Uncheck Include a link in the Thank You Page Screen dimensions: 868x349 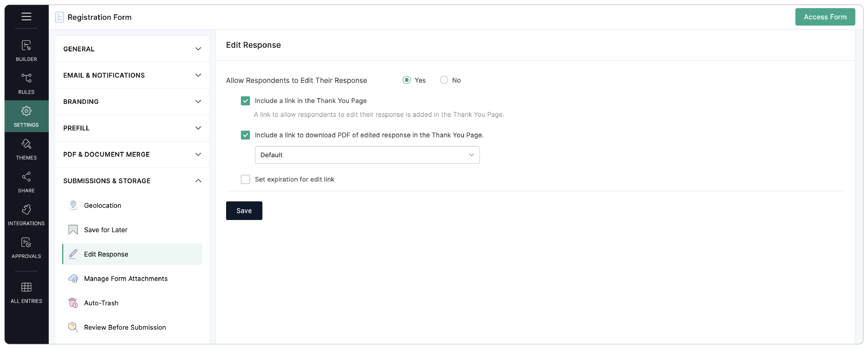pos(245,101)
